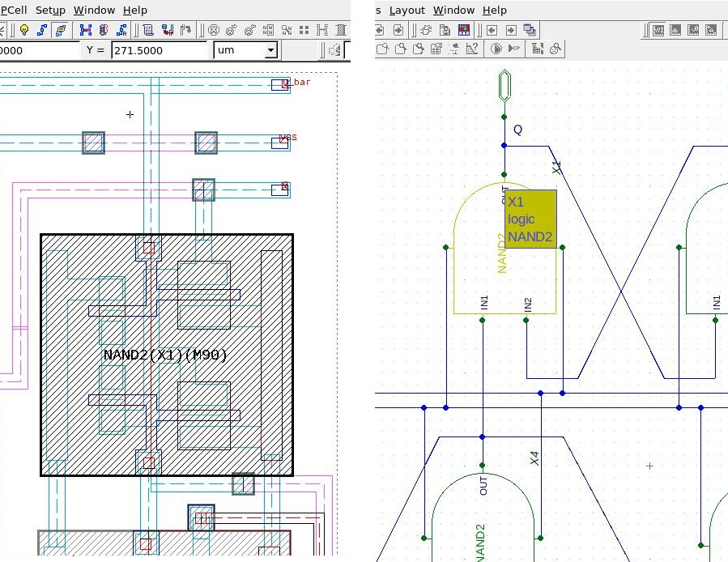
Task: Open the Setup menu
Action: (50, 11)
